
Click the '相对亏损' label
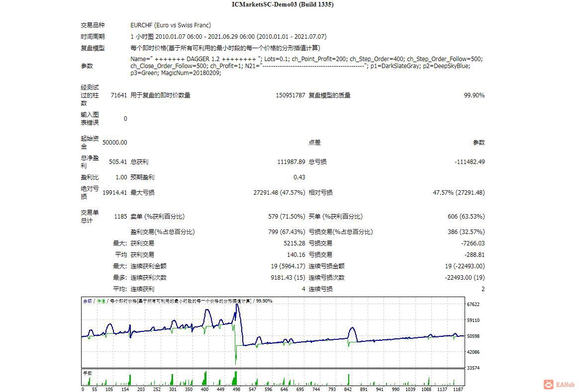click(320, 192)
